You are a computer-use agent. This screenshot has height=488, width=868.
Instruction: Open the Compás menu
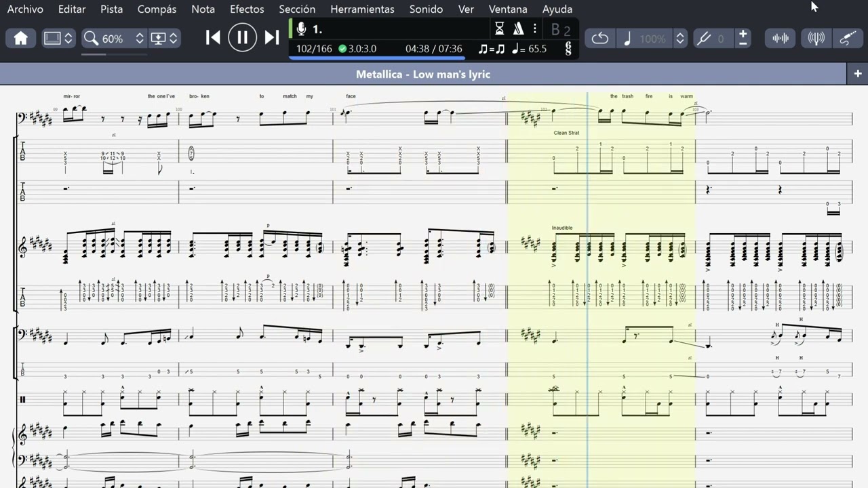point(157,9)
